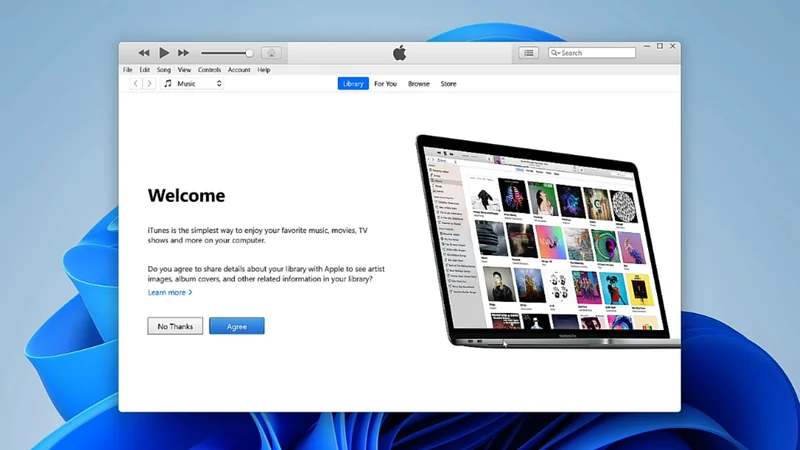Switch to the For You tab

[385, 84]
